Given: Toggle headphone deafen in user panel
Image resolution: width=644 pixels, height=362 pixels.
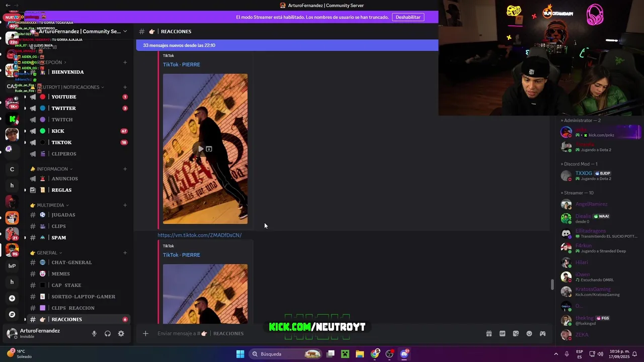Looking at the screenshot, I should (x=108, y=333).
